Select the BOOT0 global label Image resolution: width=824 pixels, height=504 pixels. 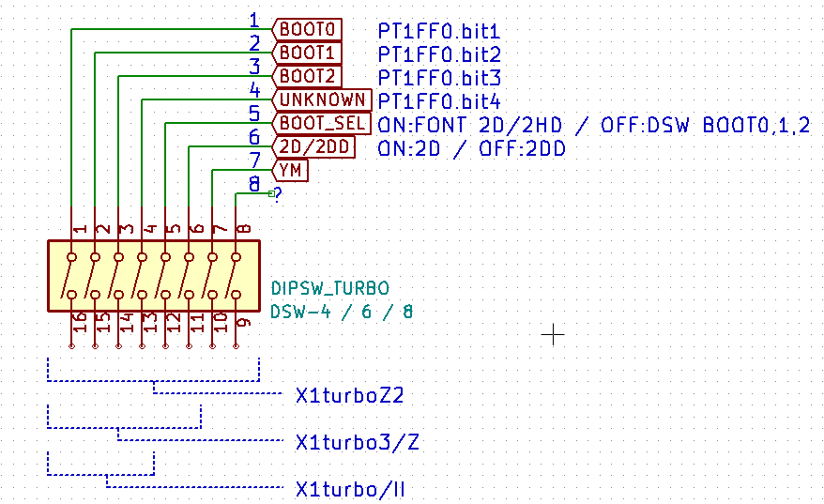[307, 29]
